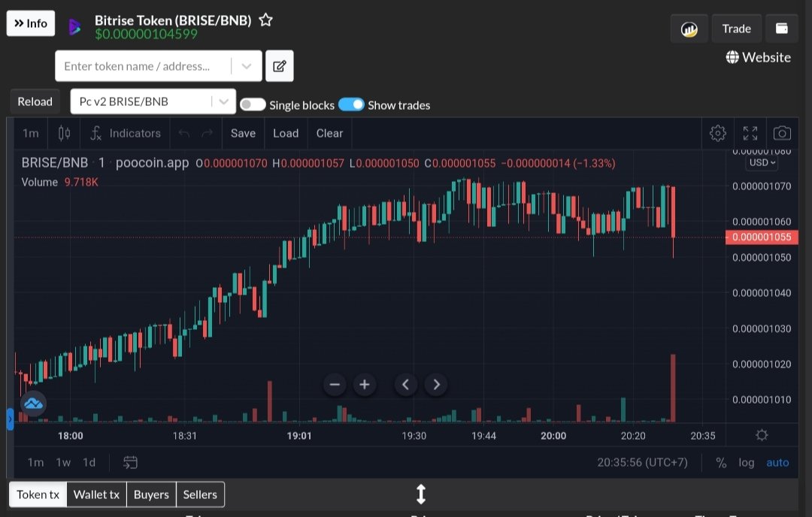Image resolution: width=812 pixels, height=517 pixels.
Task: Select the 1d date range
Action: tap(89, 463)
